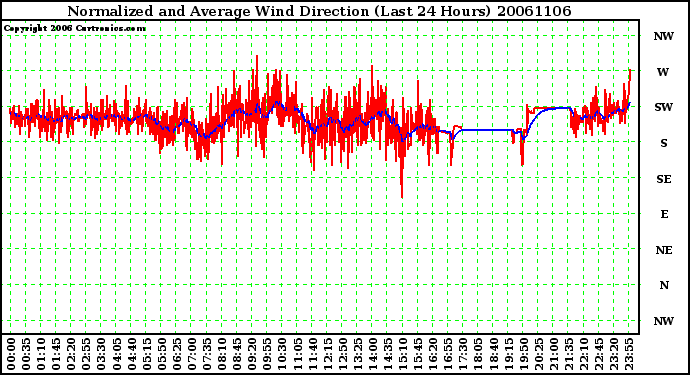
Task: Click the "02:20" time axis label
Action: coord(71,354)
